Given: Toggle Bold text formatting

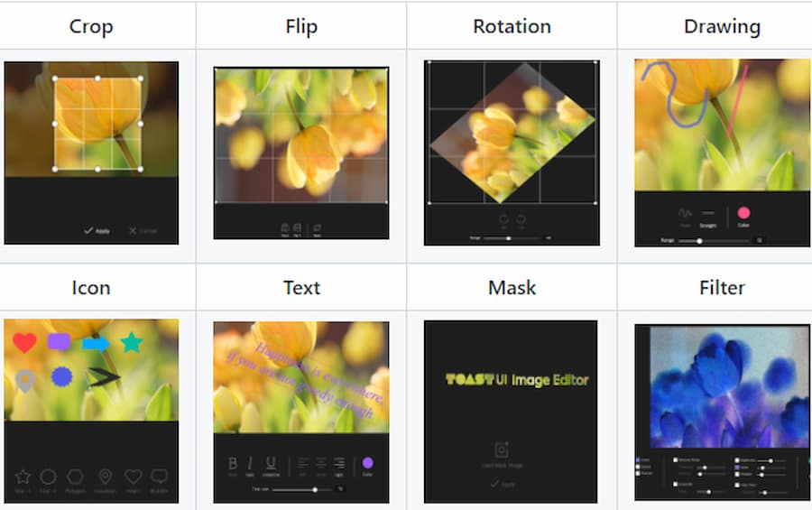Looking at the screenshot, I should (x=233, y=463).
